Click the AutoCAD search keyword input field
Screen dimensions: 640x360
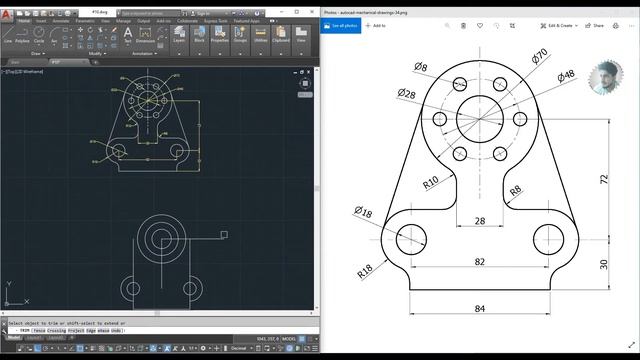[x=150, y=13]
